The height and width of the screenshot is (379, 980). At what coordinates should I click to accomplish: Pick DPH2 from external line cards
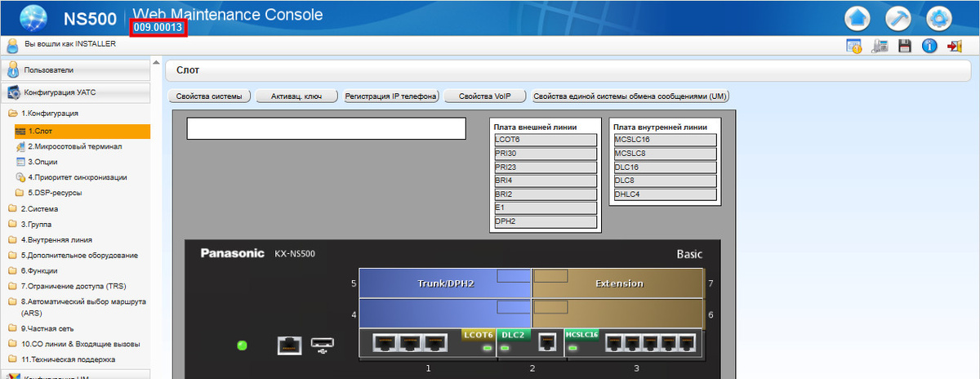pyautogui.click(x=546, y=222)
